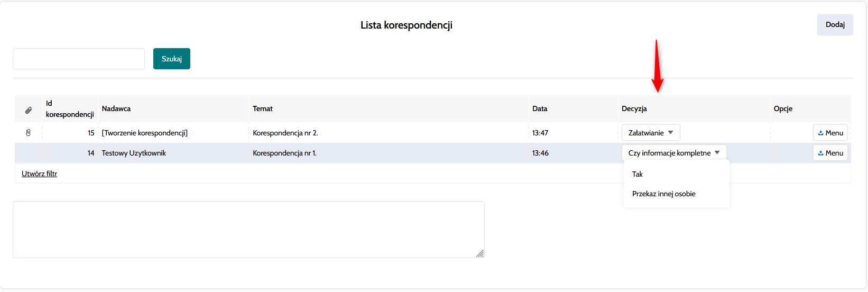Viewport: 868px width, 292px height.
Task: Click the Nadawca column header
Action: 116,108
